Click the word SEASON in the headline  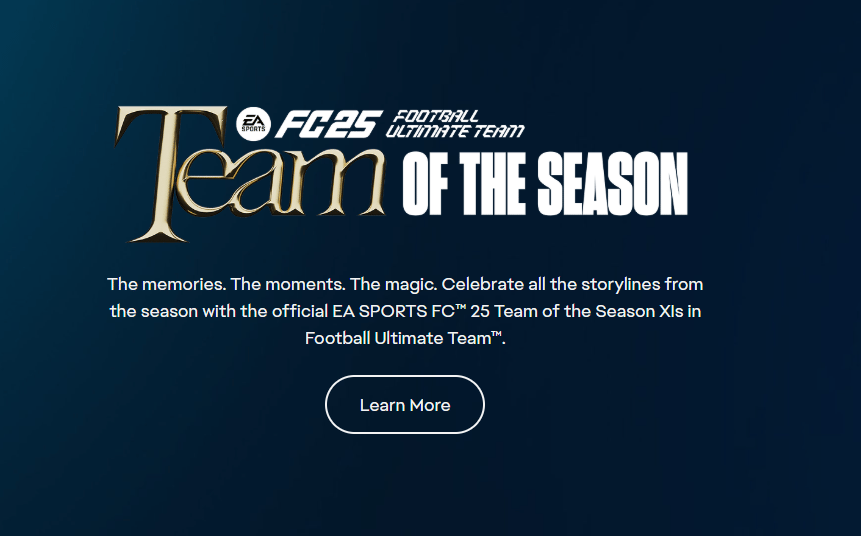click(x=612, y=184)
